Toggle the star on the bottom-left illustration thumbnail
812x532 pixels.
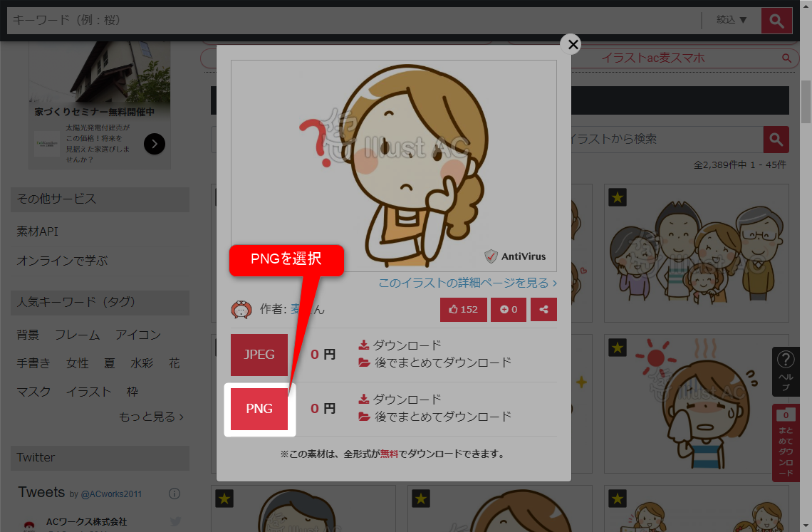click(x=224, y=499)
